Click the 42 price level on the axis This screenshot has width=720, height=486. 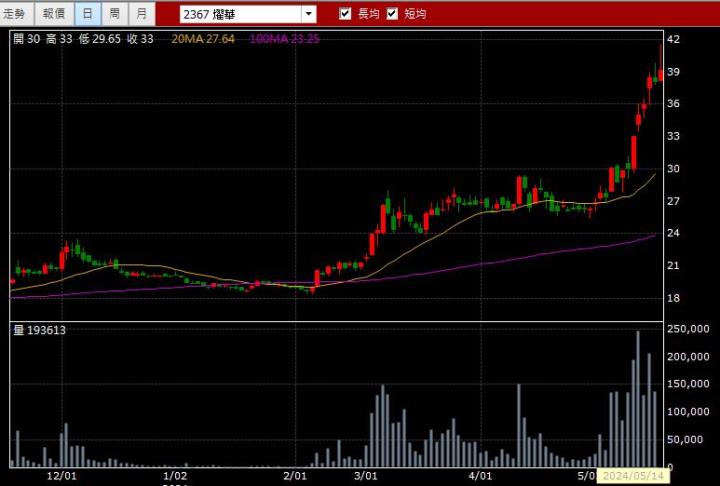click(673, 39)
